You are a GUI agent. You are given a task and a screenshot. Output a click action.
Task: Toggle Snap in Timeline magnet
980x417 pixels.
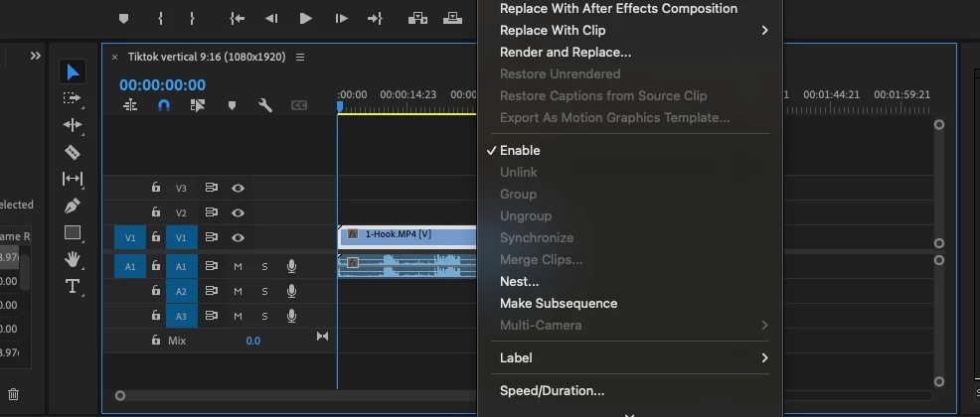(164, 105)
